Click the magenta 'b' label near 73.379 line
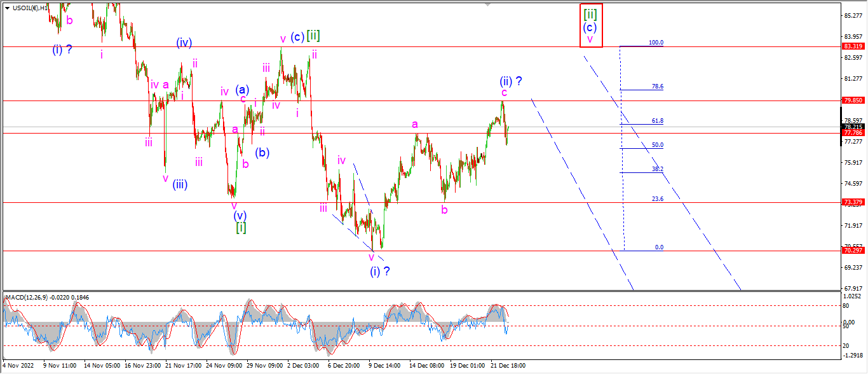868x374 pixels. click(445, 209)
